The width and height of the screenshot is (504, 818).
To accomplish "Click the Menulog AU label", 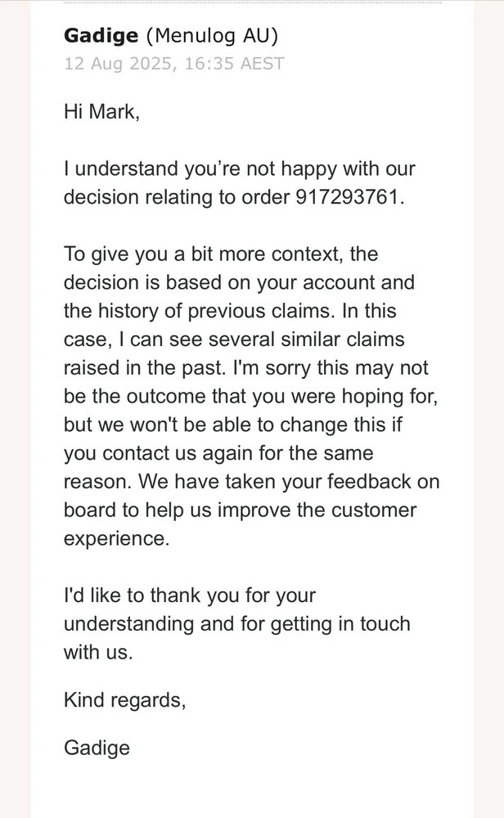I will (212, 36).
